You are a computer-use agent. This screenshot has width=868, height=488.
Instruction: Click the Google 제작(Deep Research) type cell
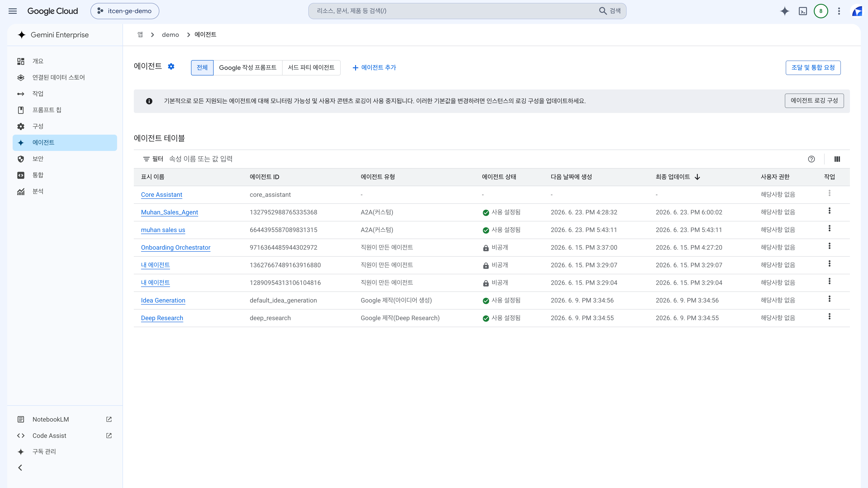coord(400,318)
